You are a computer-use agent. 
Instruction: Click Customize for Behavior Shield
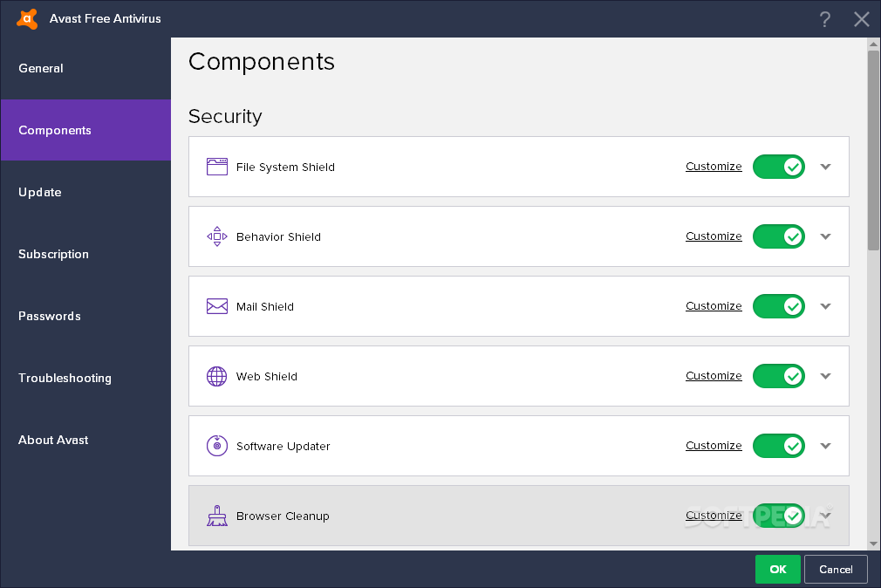point(714,236)
